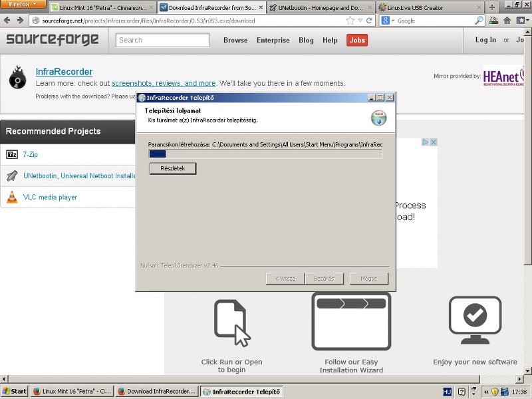Click the Google search box
Image resolution: width=532 pixels, height=399 pixels.
435,21
